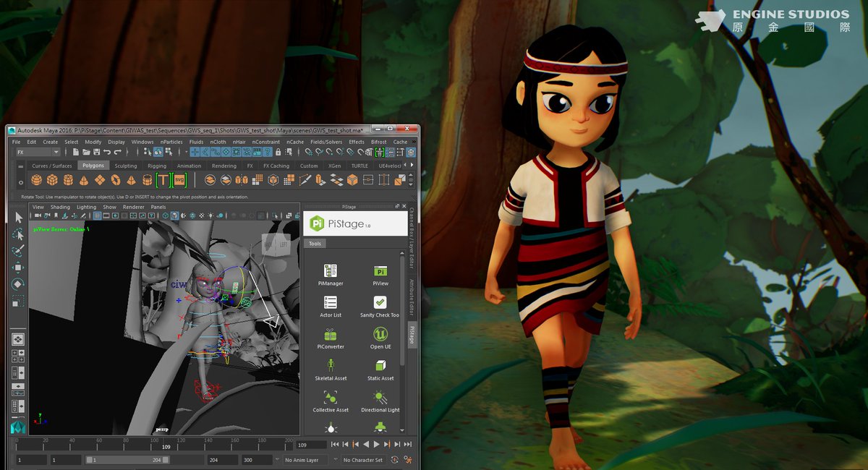Click the Open Scene folder icon
The width and height of the screenshot is (868, 470).
click(86, 153)
